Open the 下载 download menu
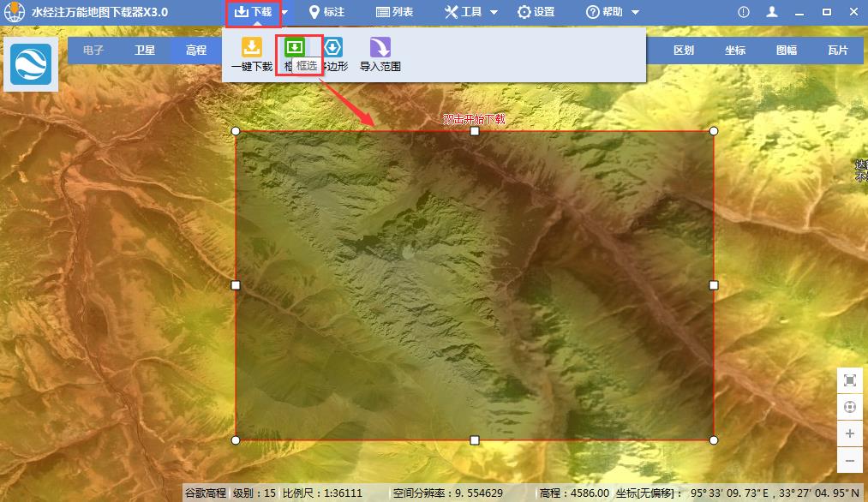868x502 pixels. [253, 12]
